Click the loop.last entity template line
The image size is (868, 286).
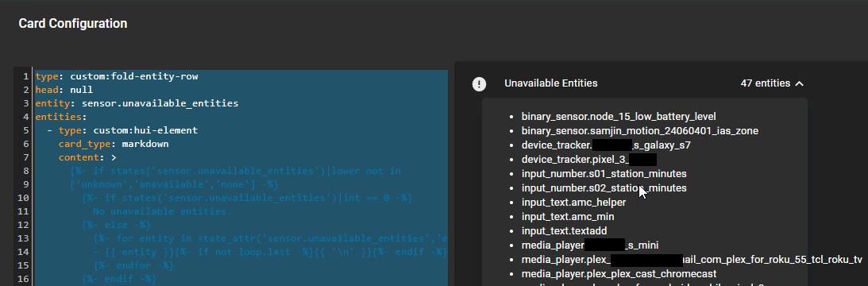270,252
